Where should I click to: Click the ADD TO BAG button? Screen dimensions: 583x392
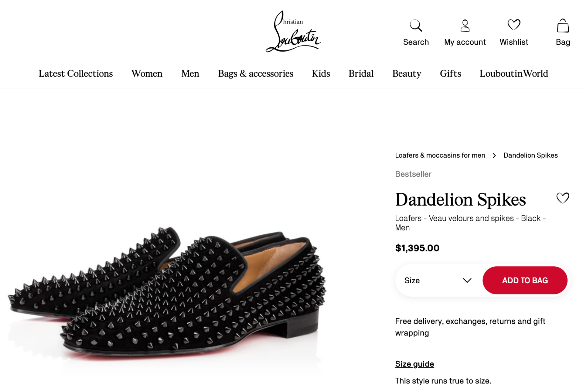[525, 280]
